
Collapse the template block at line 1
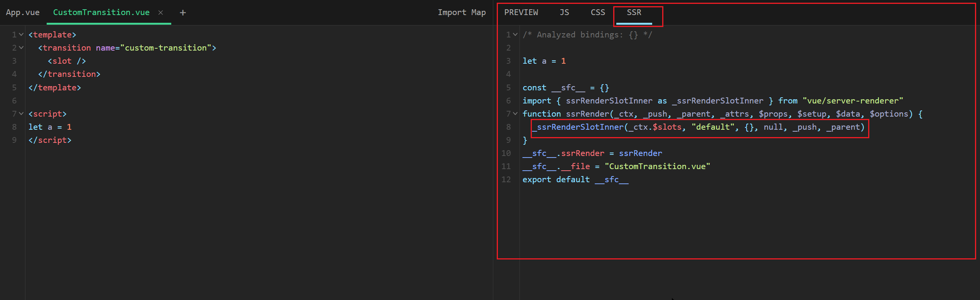pos(22,35)
